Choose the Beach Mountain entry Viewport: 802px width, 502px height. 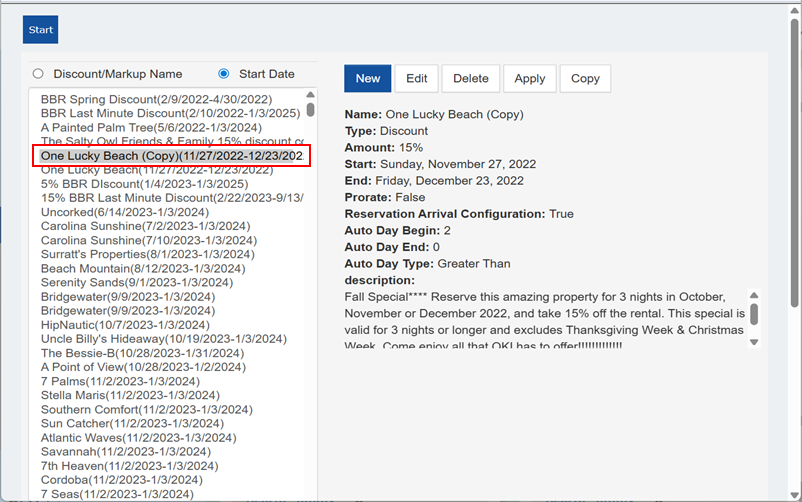pos(142,269)
